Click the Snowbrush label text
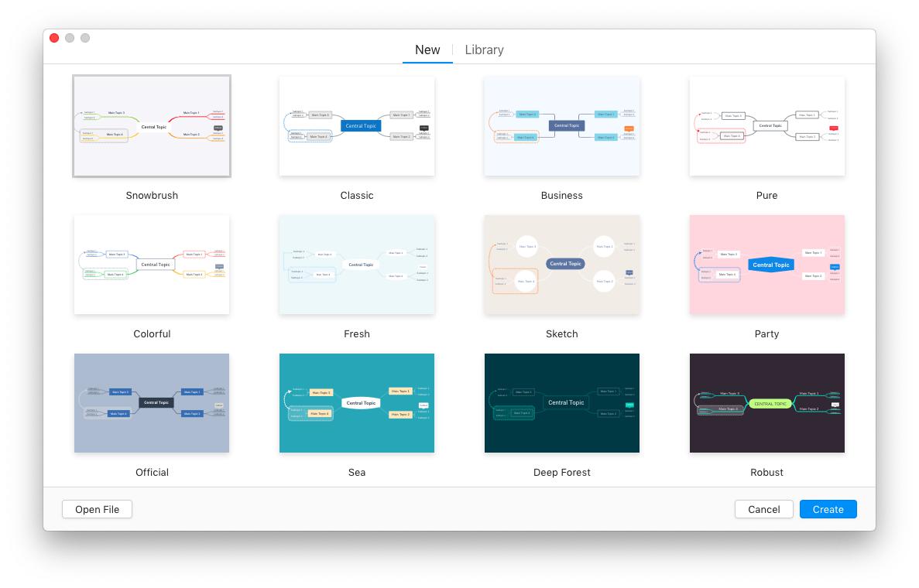This screenshot has height=588, width=919. click(x=152, y=196)
